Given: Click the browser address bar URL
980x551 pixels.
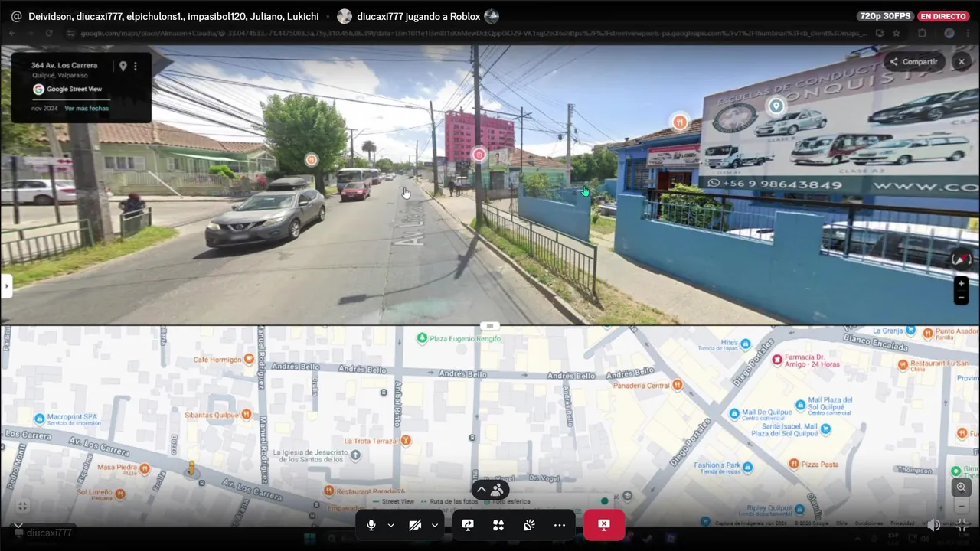Looking at the screenshot, I should pos(473,34).
